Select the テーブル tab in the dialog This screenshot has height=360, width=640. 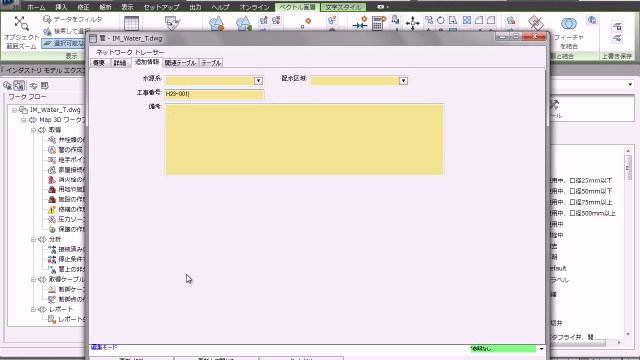[211, 63]
